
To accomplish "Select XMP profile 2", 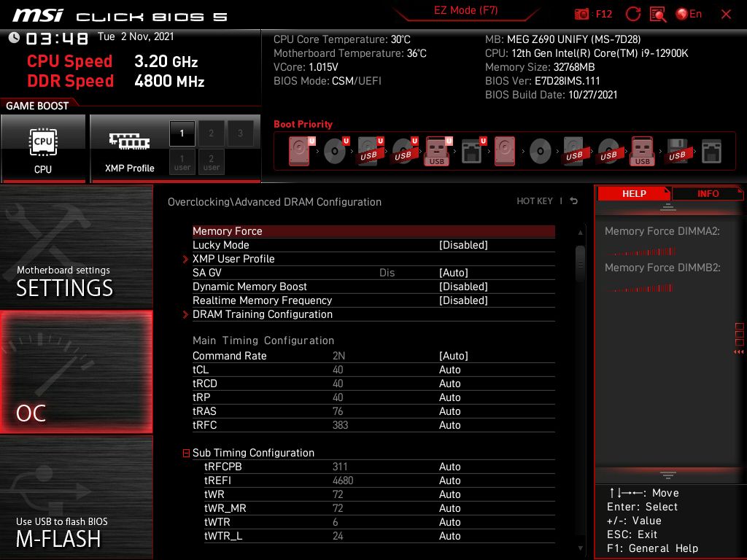I will click(211, 133).
